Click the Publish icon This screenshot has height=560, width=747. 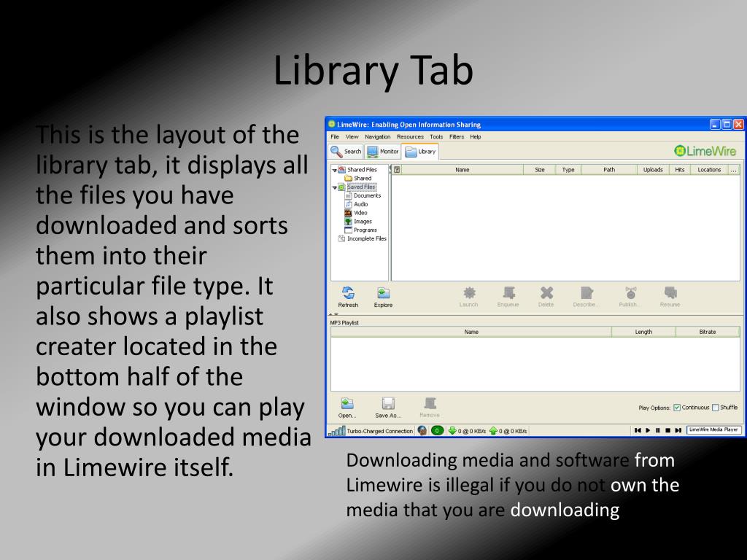(631, 292)
